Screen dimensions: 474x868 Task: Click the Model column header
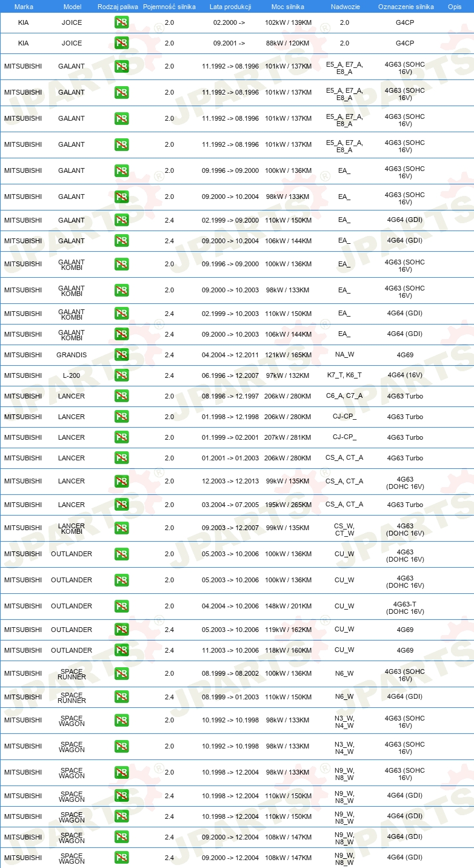coord(72,7)
